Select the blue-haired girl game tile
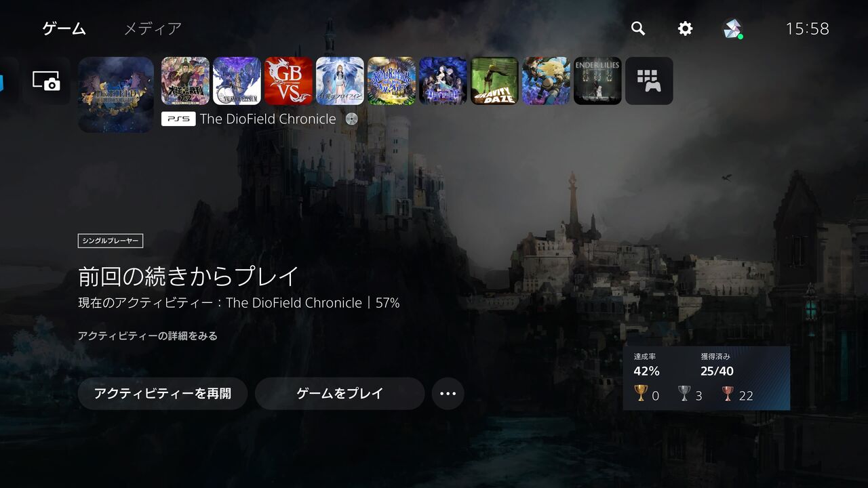 pos(340,81)
